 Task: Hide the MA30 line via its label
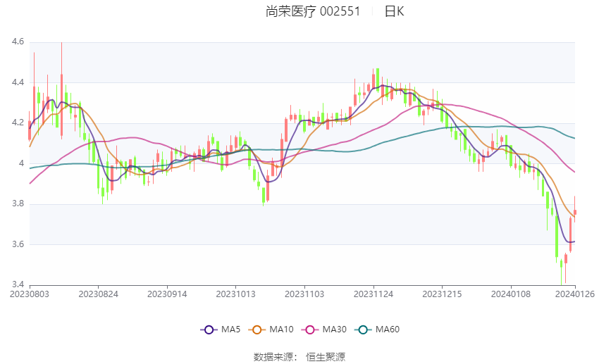tap(335, 330)
